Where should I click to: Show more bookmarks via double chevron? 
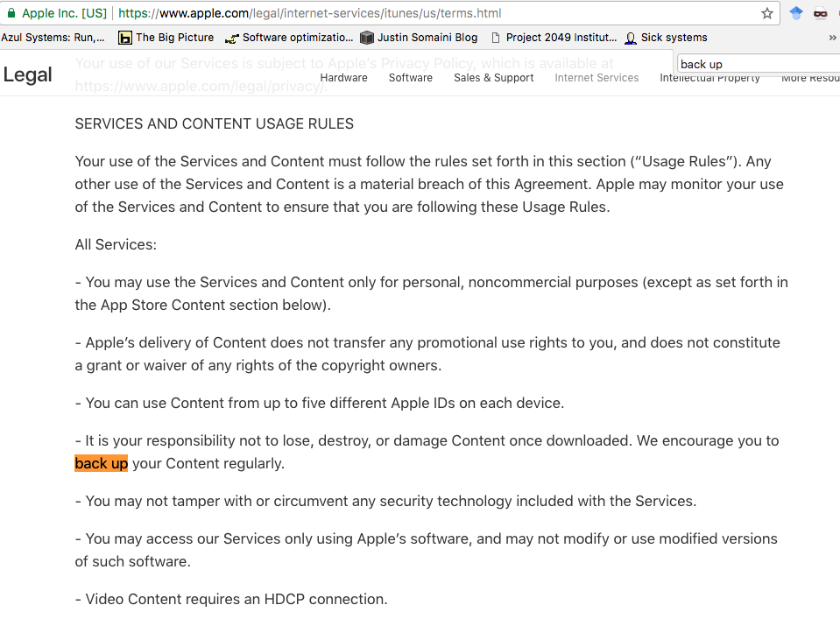tap(832, 38)
